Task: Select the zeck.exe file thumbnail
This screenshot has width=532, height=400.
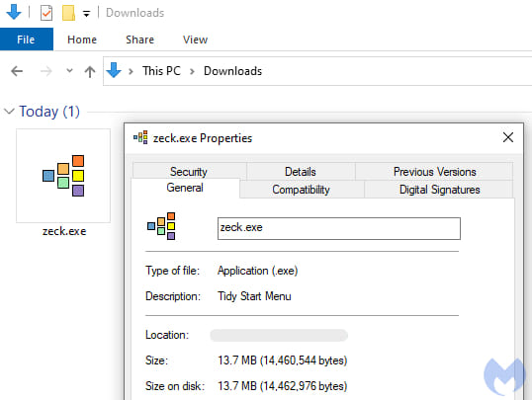Action: point(63,176)
